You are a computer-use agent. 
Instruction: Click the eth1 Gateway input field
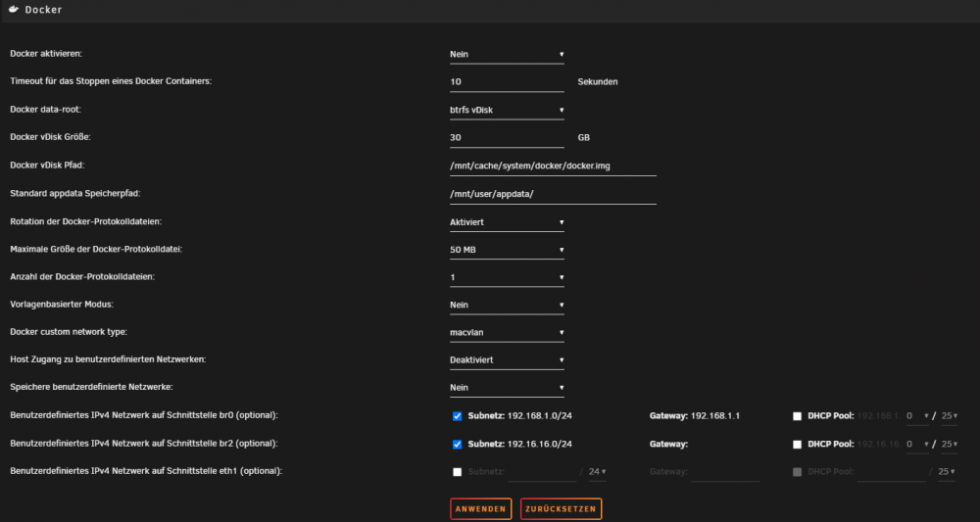pos(725,471)
